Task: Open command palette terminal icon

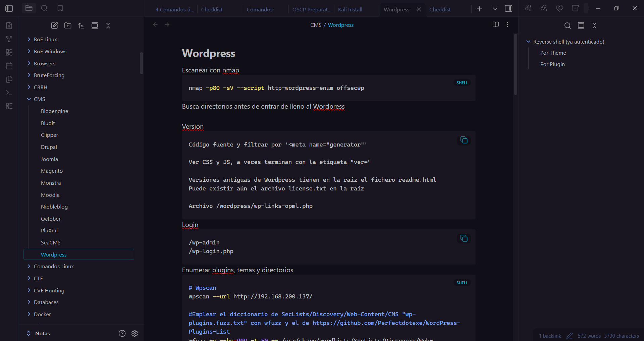Action: pos(9,93)
